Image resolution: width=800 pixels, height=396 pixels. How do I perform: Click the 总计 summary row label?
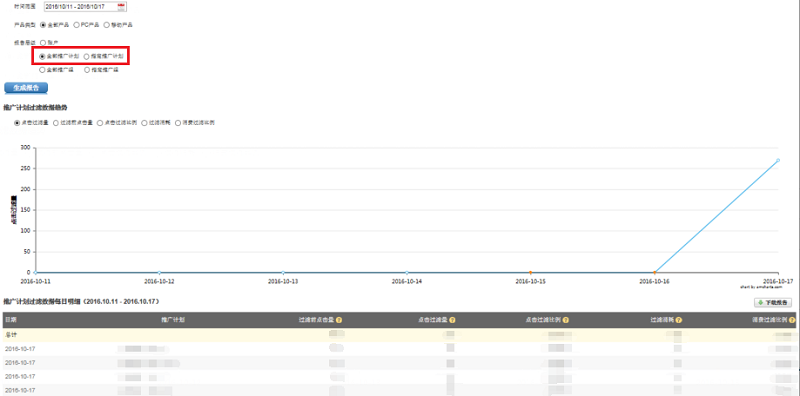pyautogui.click(x=10, y=335)
